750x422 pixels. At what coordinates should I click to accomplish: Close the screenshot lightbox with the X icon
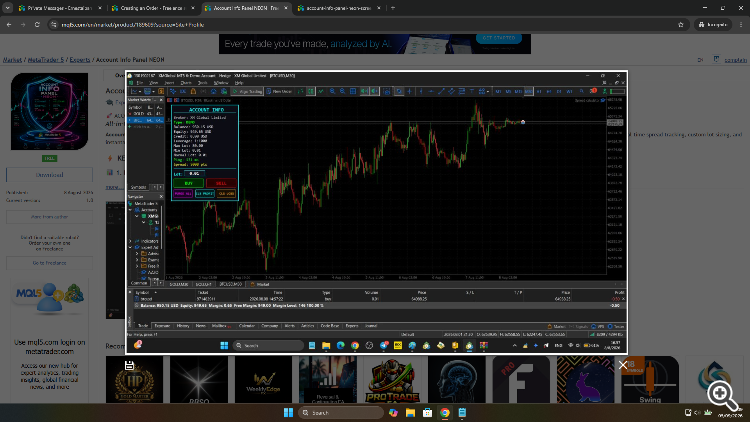tap(623, 366)
